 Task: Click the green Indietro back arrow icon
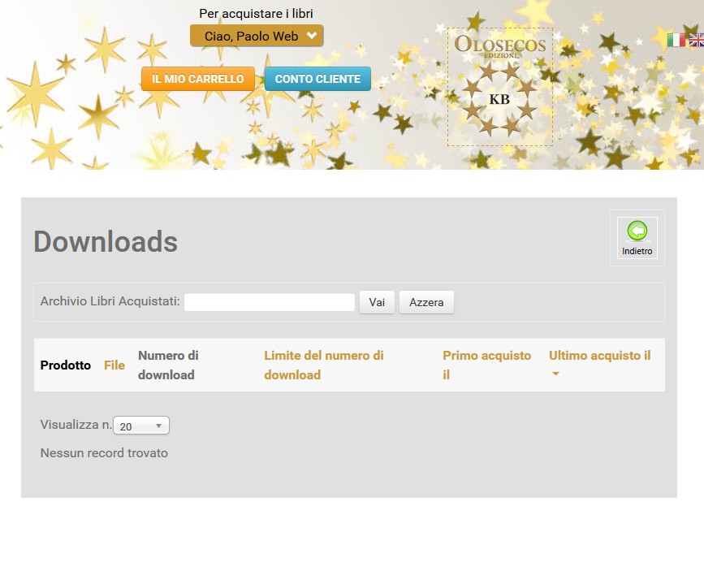[x=637, y=231]
